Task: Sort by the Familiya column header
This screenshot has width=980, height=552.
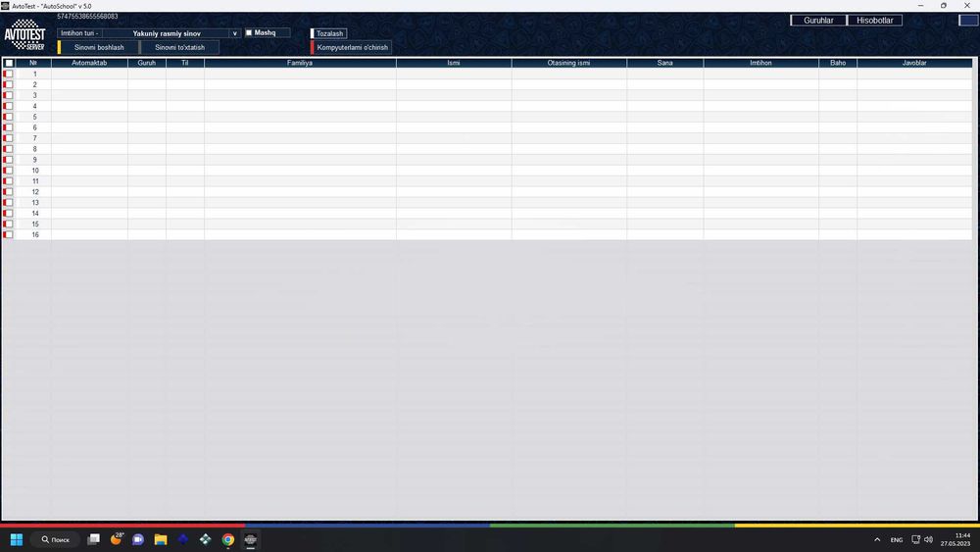Action: point(300,63)
